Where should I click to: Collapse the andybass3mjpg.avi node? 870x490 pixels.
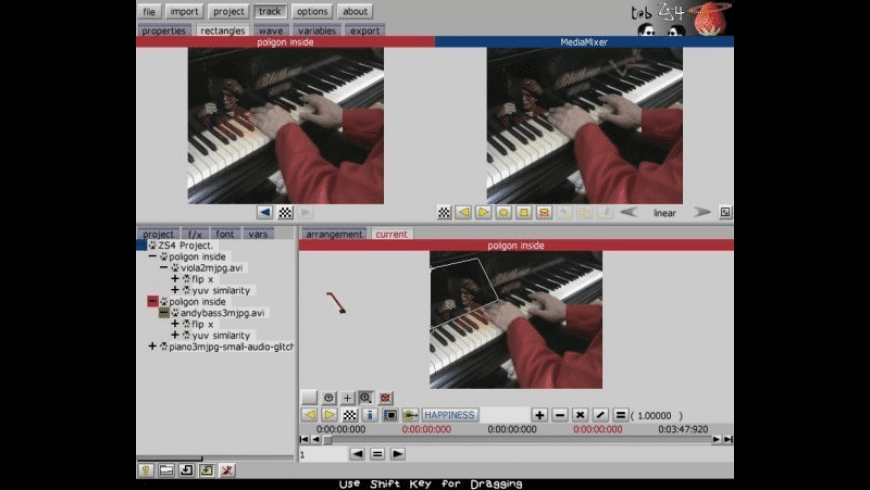(x=164, y=312)
